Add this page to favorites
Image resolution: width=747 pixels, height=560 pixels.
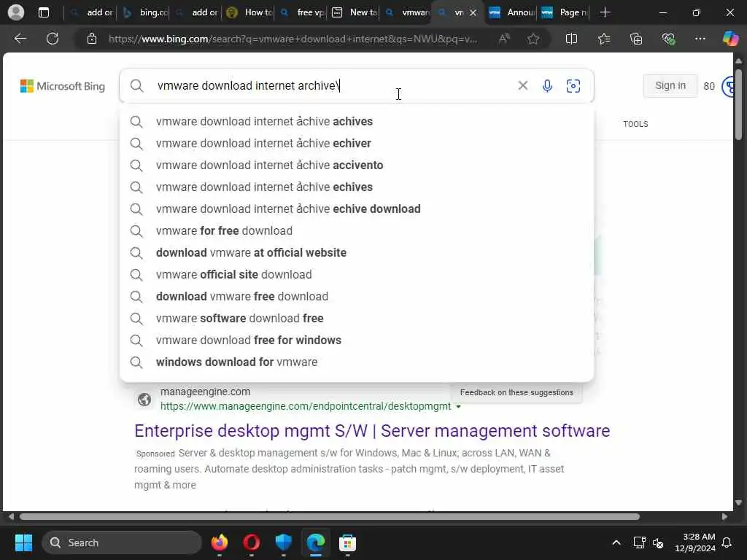coord(533,39)
